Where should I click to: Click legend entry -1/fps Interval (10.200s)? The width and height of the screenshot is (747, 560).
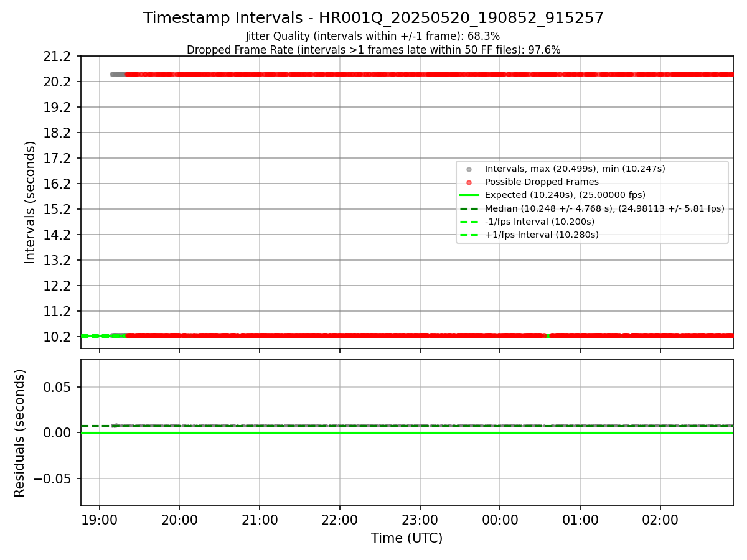coord(539,222)
